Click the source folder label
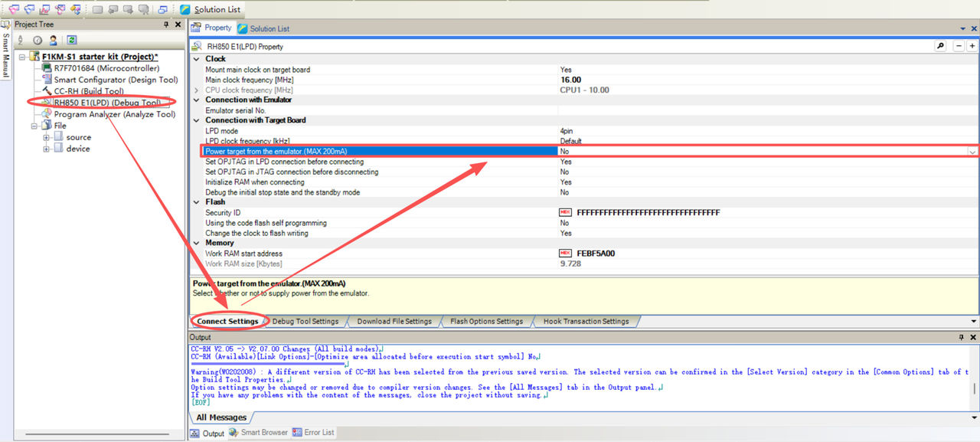This screenshot has height=442, width=980. pyautogui.click(x=78, y=137)
